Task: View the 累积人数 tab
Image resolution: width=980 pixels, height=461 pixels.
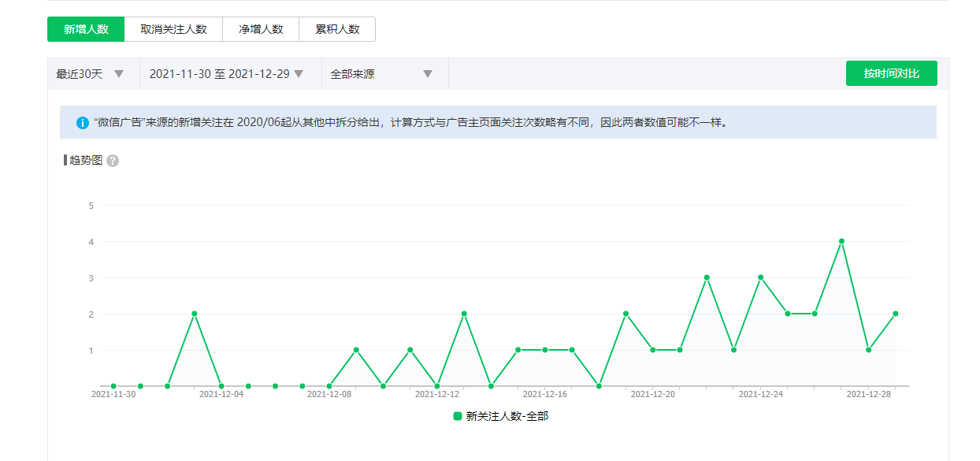Action: [x=337, y=29]
